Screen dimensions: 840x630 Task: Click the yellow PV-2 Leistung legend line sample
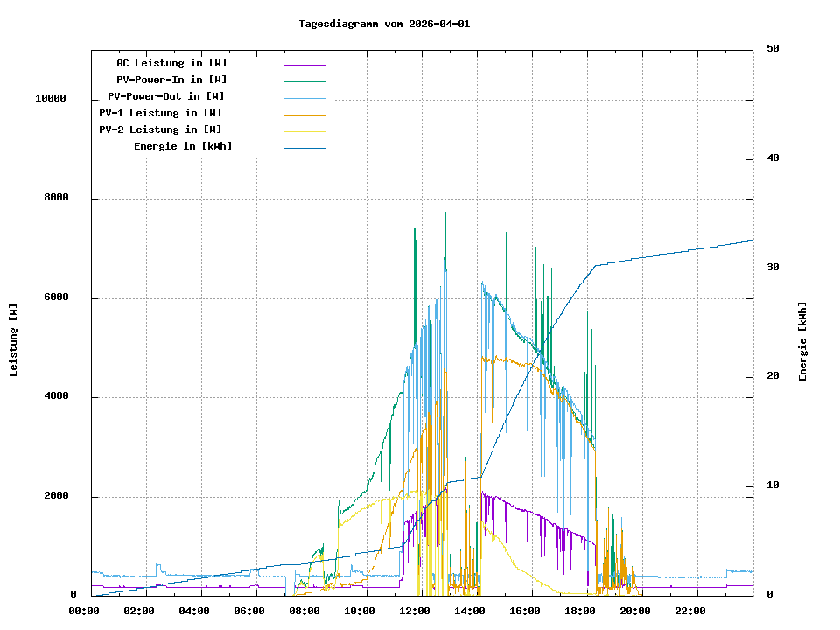pyautogui.click(x=304, y=131)
